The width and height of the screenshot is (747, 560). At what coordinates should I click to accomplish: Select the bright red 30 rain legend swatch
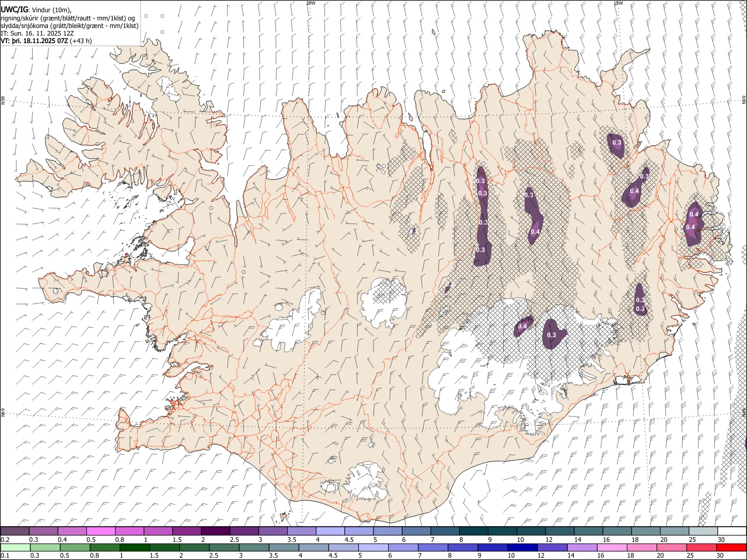(731, 547)
